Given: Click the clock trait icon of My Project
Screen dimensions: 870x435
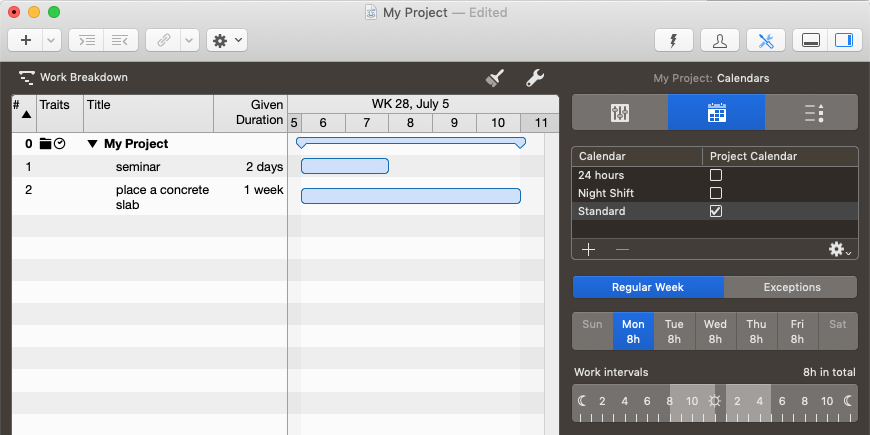Looking at the screenshot, I should pos(59,144).
